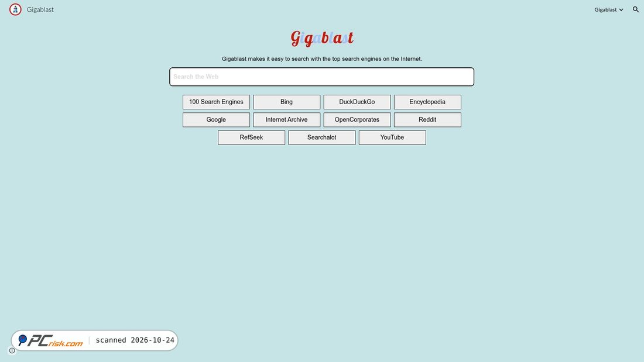644x362 pixels.
Task: Click the large Gigablast cursive logo
Action: (322, 38)
